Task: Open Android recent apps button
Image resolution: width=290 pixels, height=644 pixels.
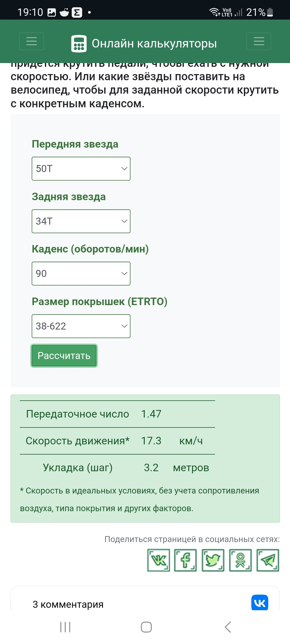Action: point(65,627)
